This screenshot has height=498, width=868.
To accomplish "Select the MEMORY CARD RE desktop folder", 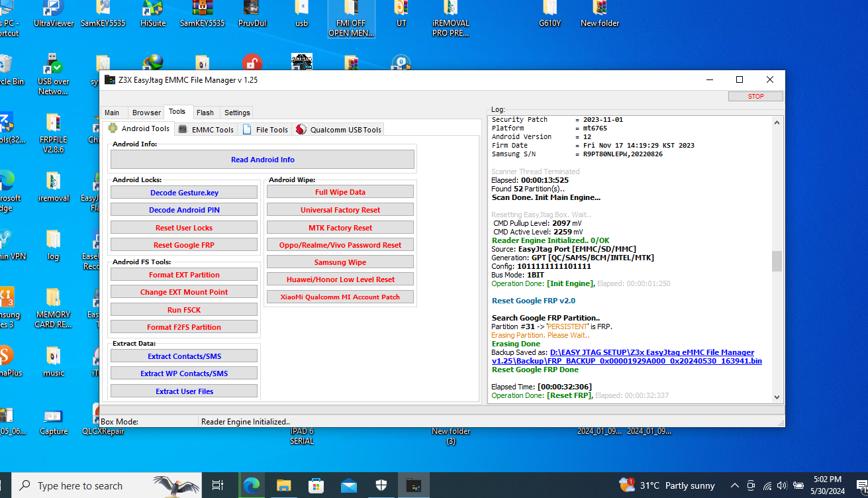I will [x=54, y=308].
